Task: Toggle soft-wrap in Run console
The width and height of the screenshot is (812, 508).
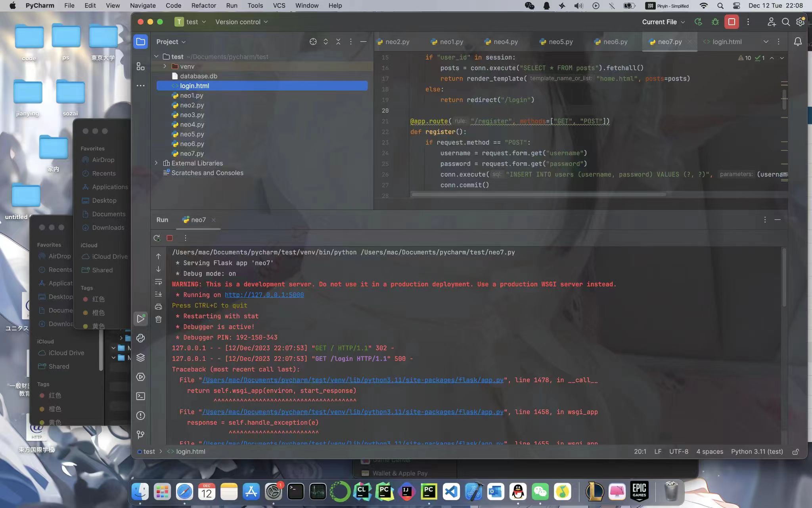Action: tap(158, 282)
